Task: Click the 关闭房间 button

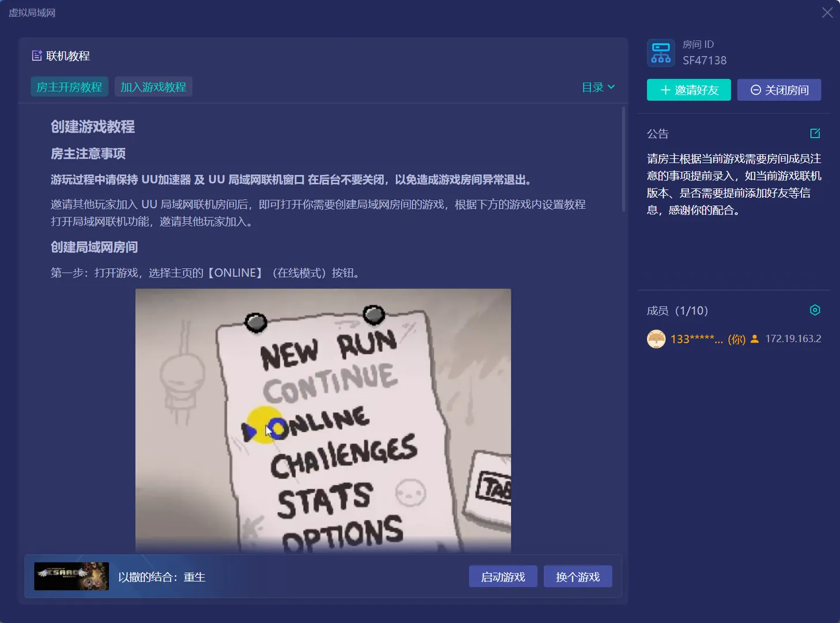Action: 779,90
